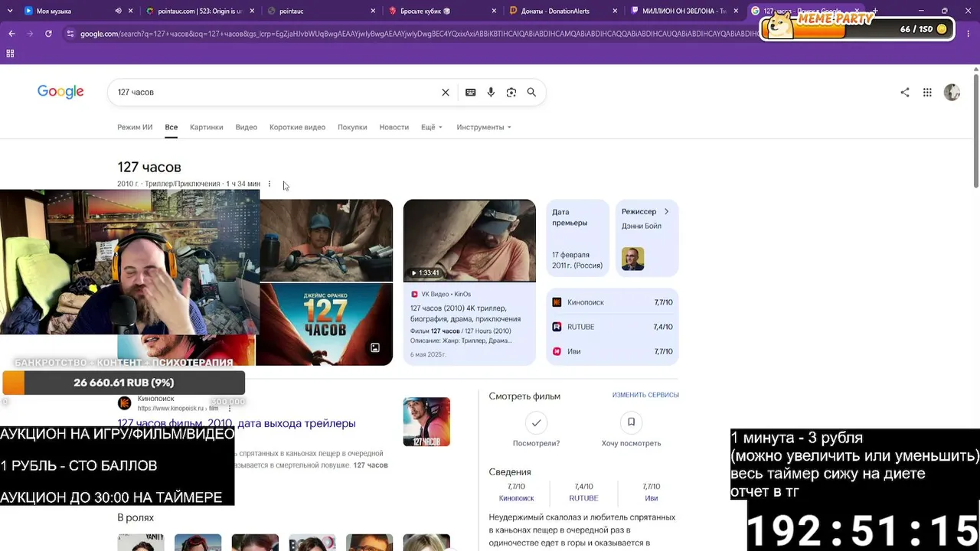Click the Дата премьеры info card
Screen dimensions: 980x551
(577, 238)
